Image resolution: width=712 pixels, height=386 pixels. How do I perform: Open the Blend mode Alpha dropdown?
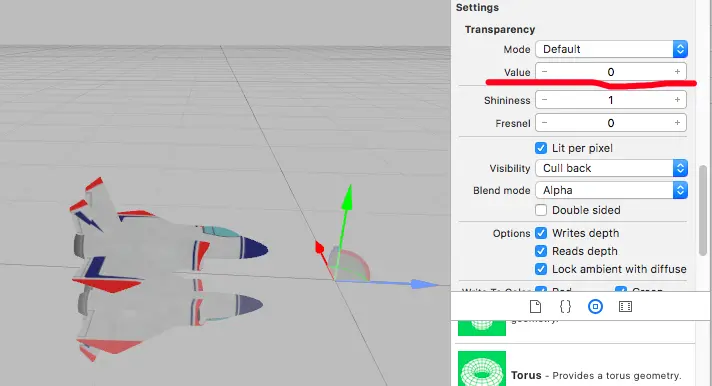(x=612, y=190)
